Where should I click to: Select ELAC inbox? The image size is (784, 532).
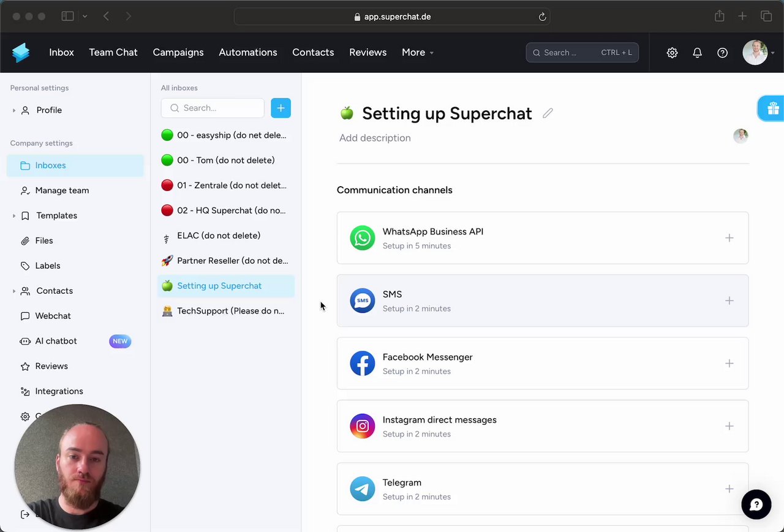(x=225, y=236)
